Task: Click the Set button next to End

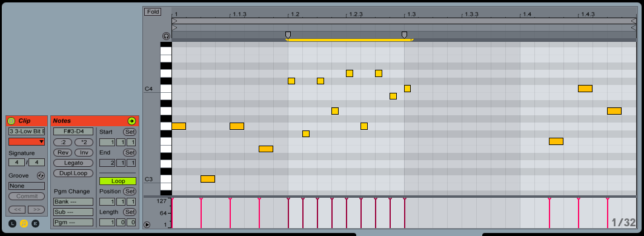Action: click(x=130, y=152)
